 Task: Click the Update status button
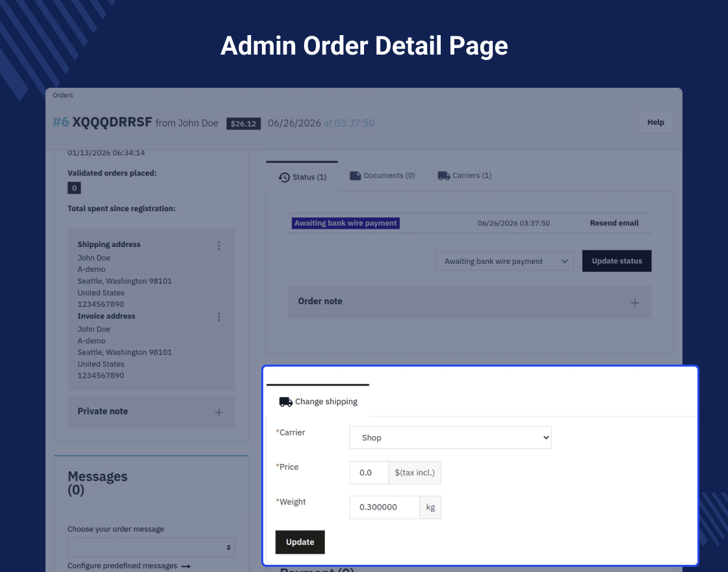coord(617,261)
